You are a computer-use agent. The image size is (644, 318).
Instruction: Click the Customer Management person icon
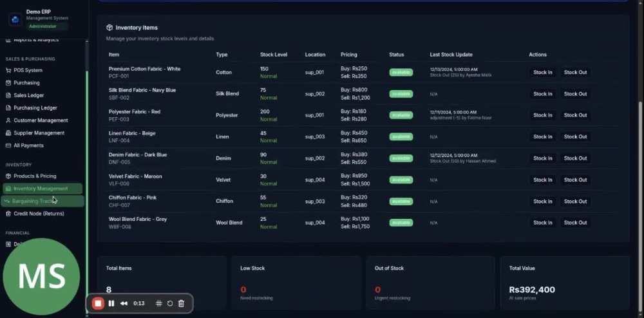(x=8, y=120)
